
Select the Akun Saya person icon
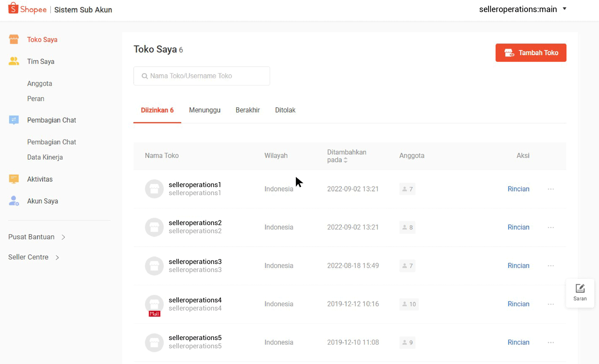(x=14, y=201)
